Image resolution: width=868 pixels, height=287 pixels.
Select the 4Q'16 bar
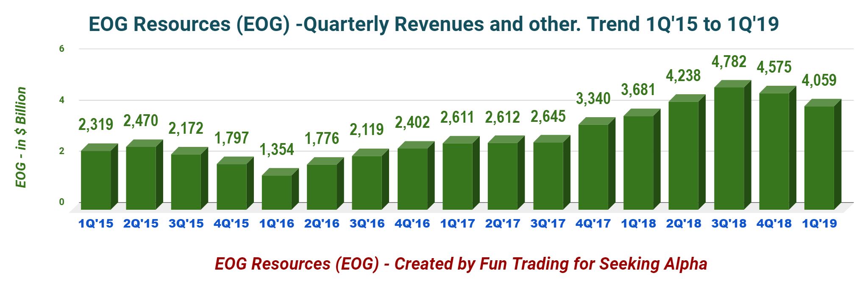point(416,175)
